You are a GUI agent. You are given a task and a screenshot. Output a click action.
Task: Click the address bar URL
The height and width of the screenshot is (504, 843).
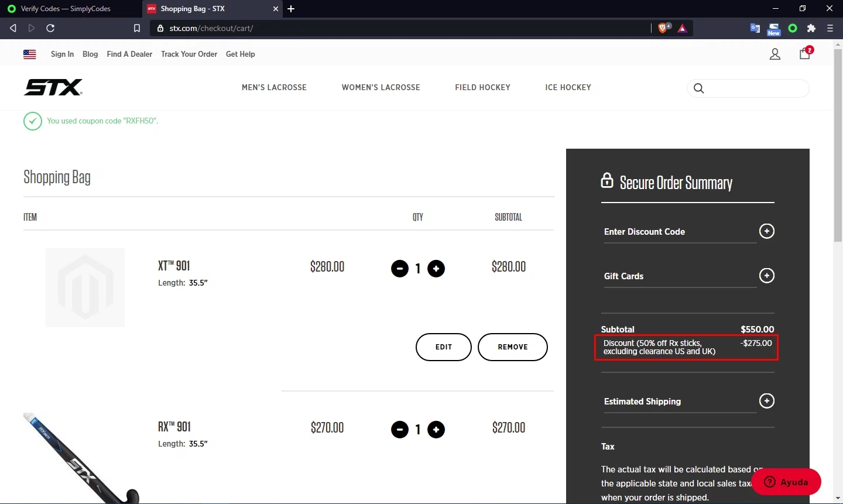(x=211, y=28)
